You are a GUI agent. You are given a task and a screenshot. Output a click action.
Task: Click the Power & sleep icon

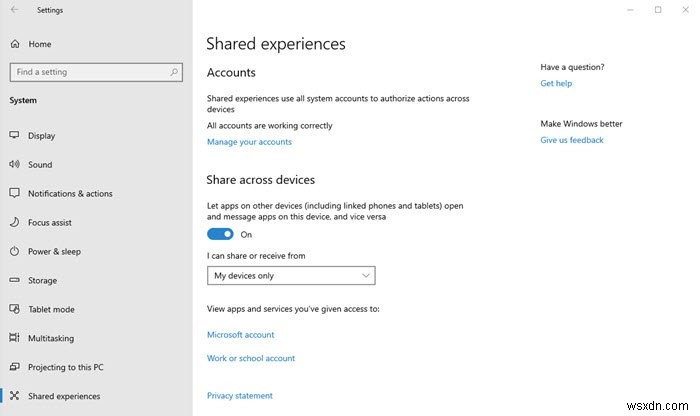tap(15, 252)
